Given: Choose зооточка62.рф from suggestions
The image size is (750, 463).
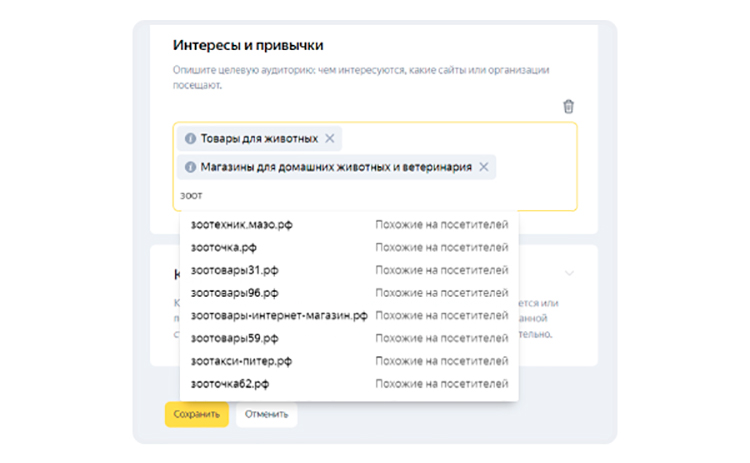Looking at the screenshot, I should [x=230, y=384].
